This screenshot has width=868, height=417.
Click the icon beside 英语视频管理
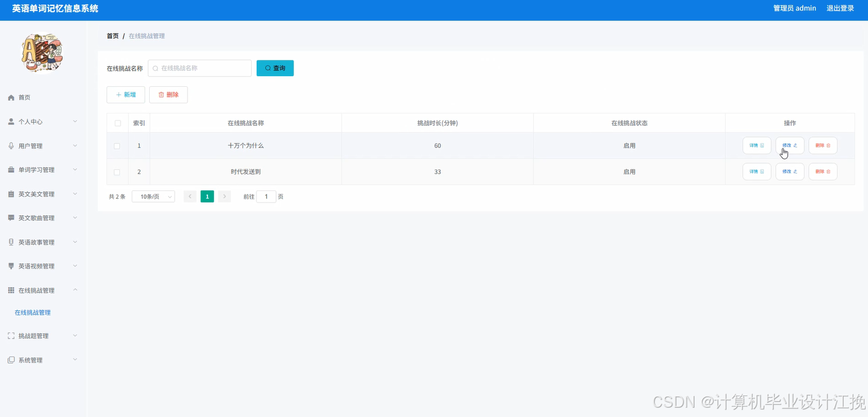tap(11, 266)
